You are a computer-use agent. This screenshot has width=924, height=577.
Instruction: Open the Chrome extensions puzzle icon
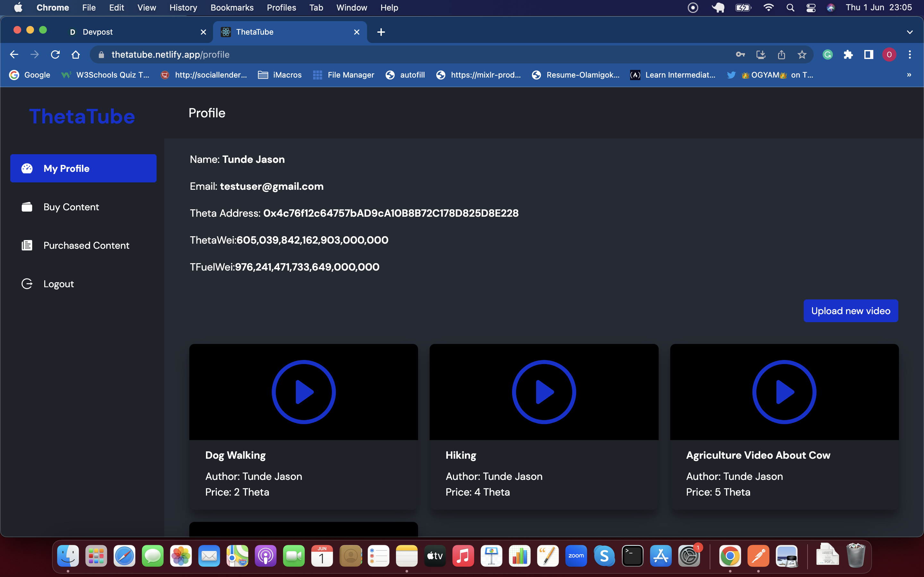coord(848,54)
